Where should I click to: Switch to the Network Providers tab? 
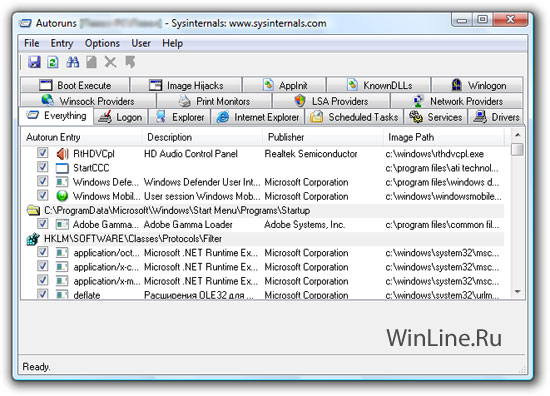457,101
